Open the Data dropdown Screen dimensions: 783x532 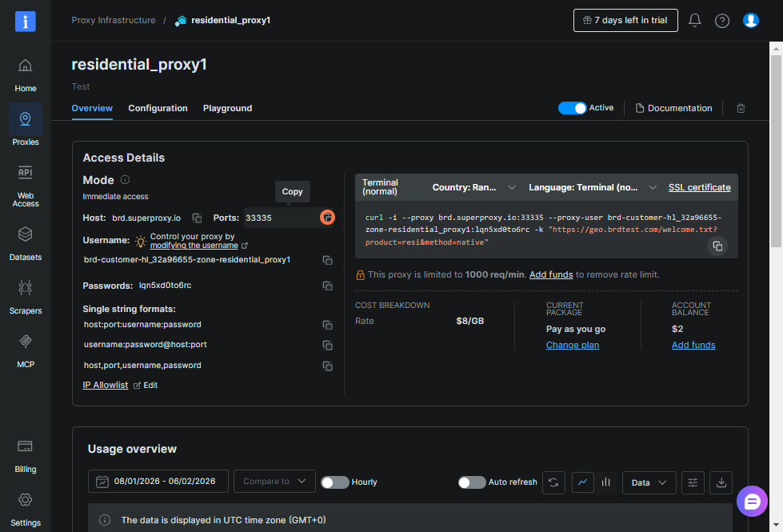(x=649, y=482)
